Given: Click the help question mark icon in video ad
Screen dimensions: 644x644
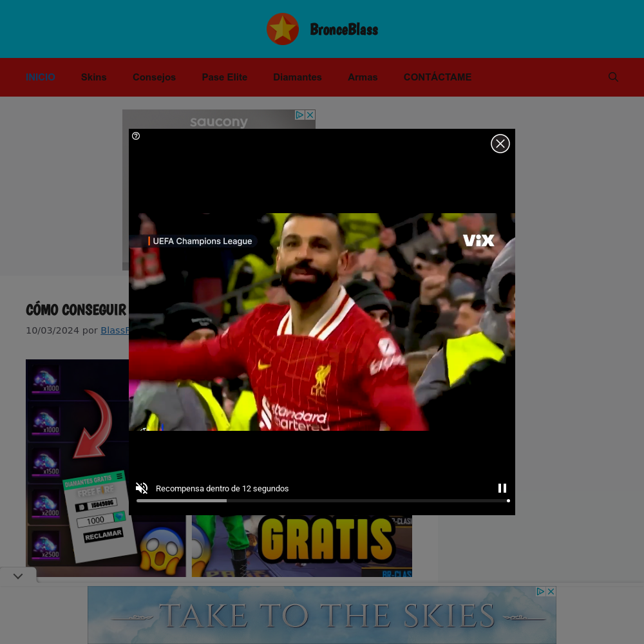Looking at the screenshot, I should coord(136,136).
